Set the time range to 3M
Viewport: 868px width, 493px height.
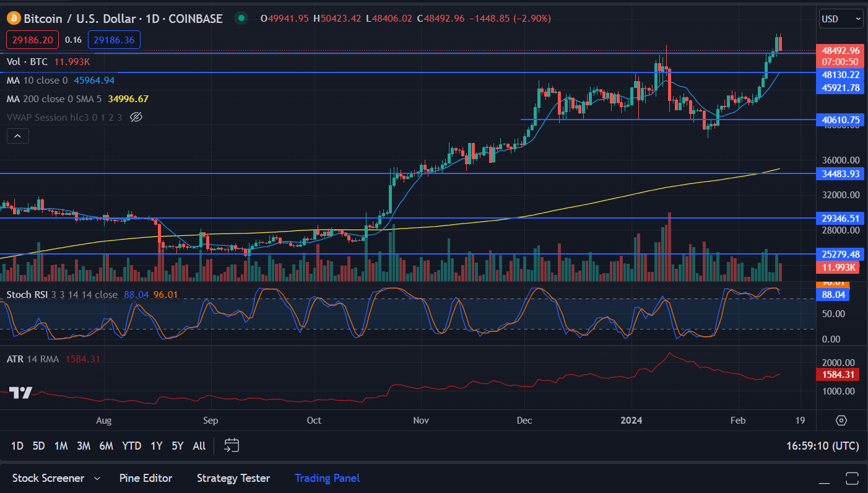point(84,445)
